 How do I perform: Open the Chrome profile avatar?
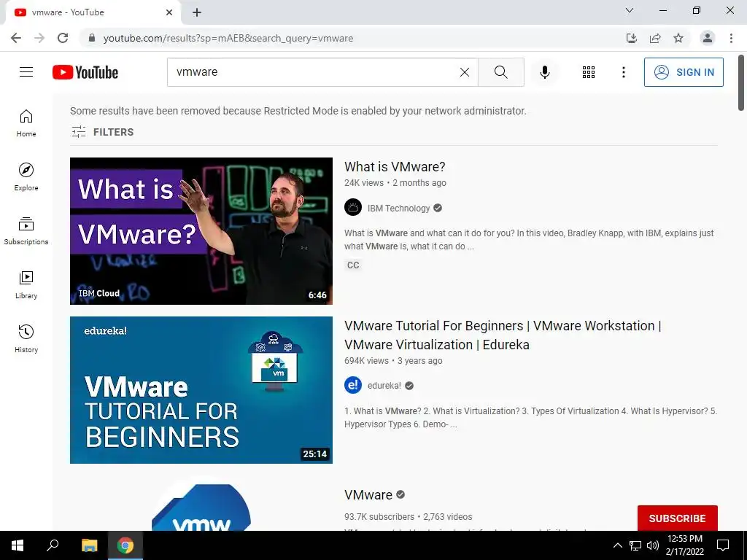(x=708, y=38)
